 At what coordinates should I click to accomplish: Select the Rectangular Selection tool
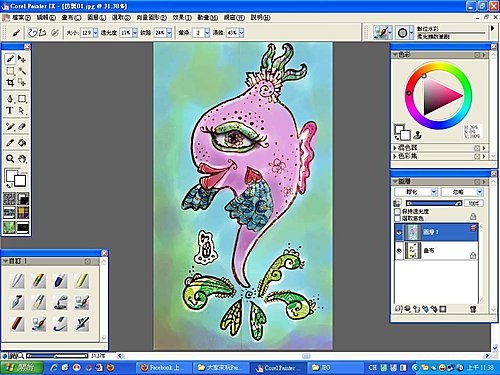tap(10, 71)
